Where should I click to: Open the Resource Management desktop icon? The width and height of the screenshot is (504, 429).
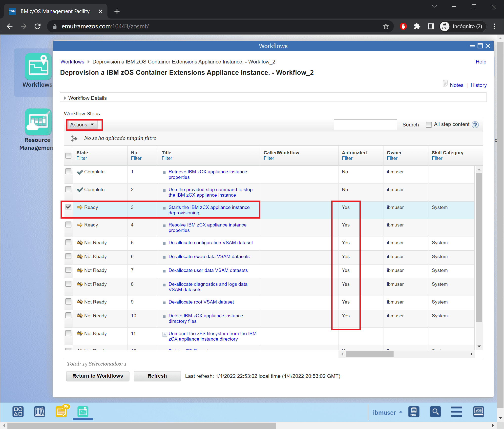pos(38,122)
